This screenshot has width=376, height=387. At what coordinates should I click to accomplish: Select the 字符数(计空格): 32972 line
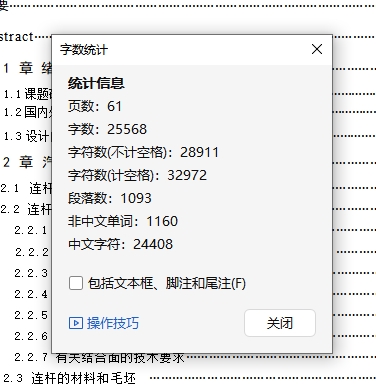pos(137,175)
